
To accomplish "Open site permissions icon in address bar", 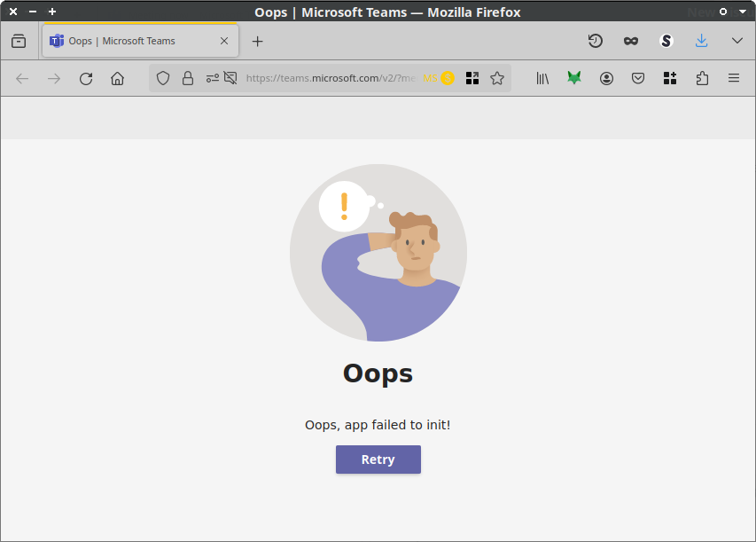I will (212, 78).
